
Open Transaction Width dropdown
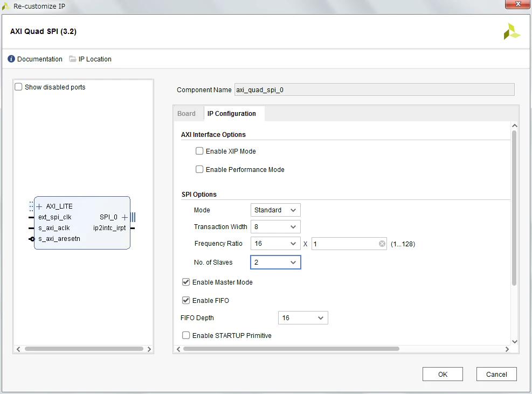(275, 227)
